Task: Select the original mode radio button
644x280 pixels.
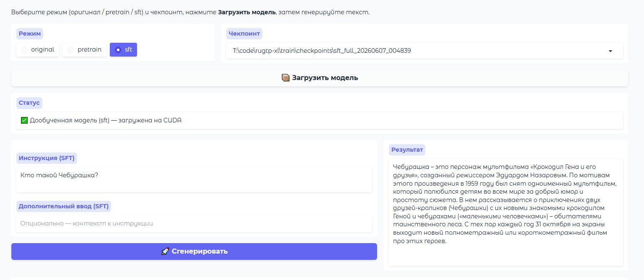Action: (x=38, y=49)
